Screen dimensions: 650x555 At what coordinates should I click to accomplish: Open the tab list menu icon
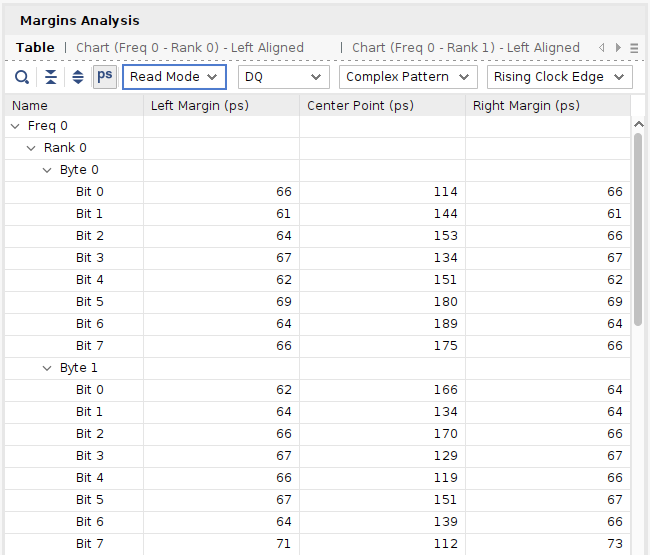(635, 48)
